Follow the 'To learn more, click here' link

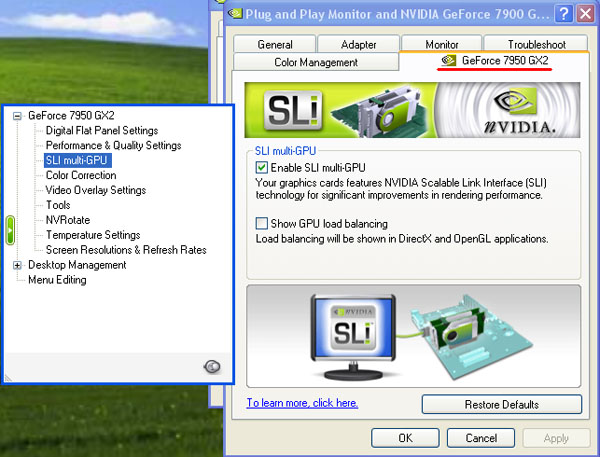pos(302,403)
